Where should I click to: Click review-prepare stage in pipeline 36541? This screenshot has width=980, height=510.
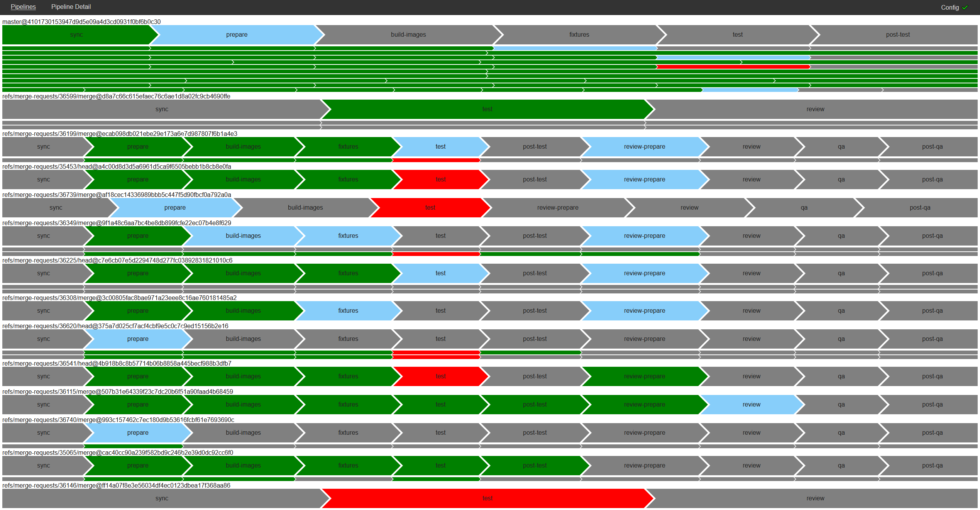click(x=644, y=376)
